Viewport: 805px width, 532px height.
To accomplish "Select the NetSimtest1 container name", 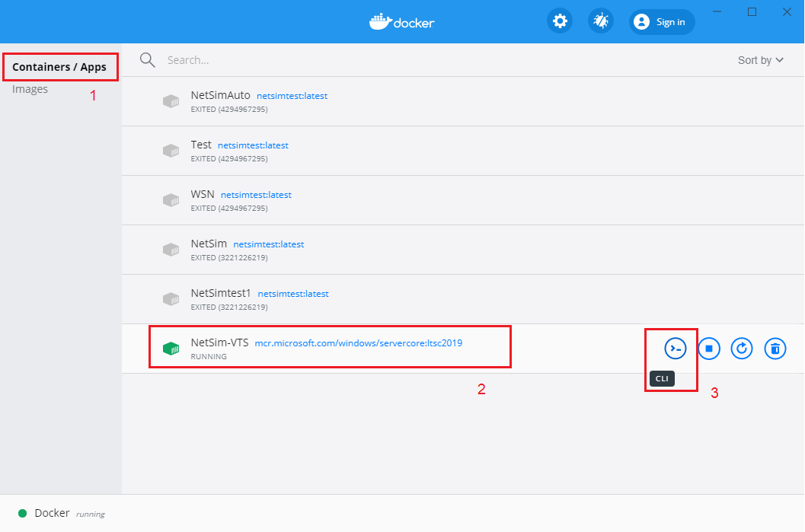I will (221, 293).
